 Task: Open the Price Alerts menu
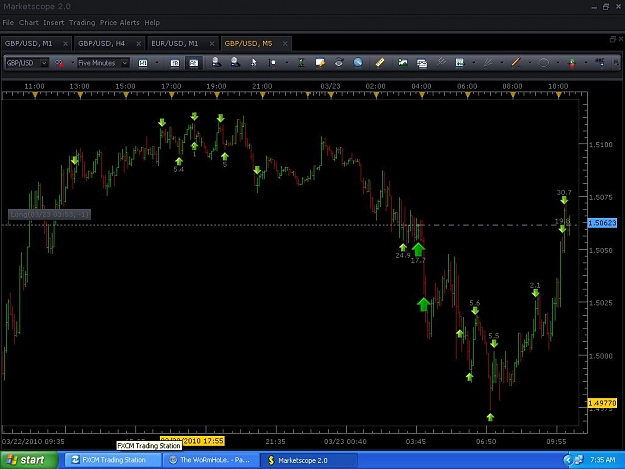[x=120, y=23]
